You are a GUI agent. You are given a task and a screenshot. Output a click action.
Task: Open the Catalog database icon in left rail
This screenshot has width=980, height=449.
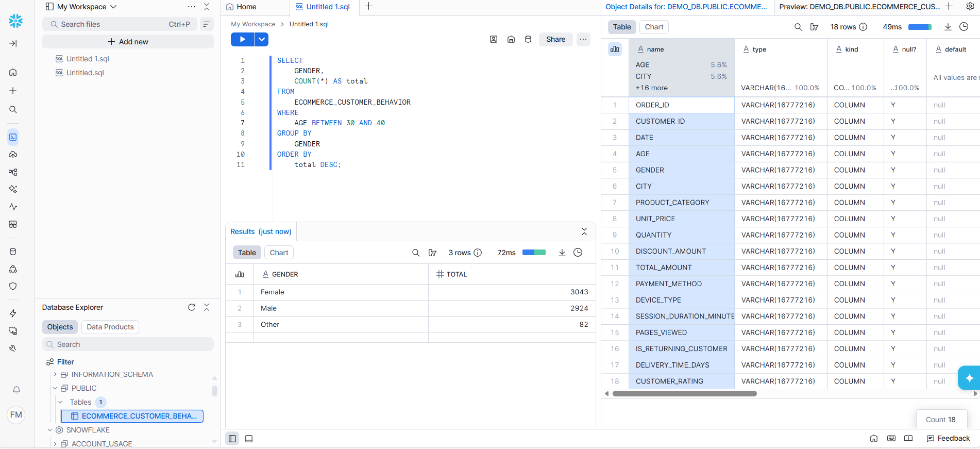[x=13, y=252]
